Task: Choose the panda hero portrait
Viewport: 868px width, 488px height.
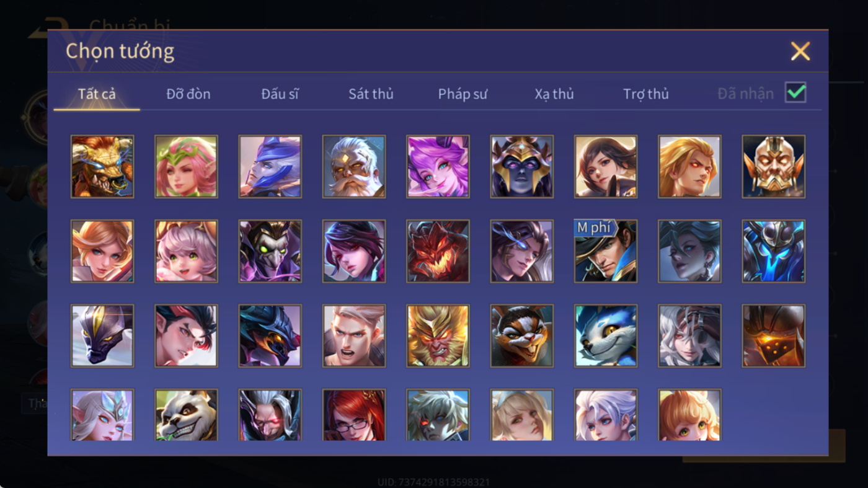Action: point(186,415)
